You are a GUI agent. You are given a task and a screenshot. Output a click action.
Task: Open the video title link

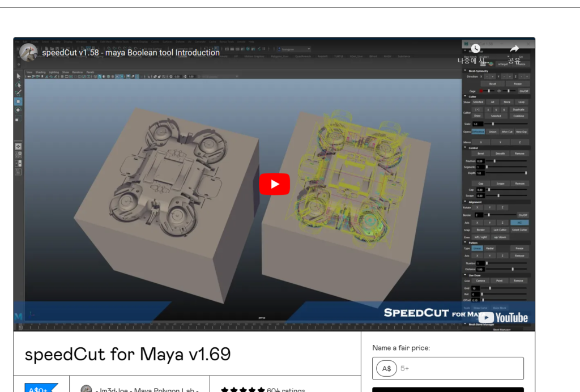(131, 53)
